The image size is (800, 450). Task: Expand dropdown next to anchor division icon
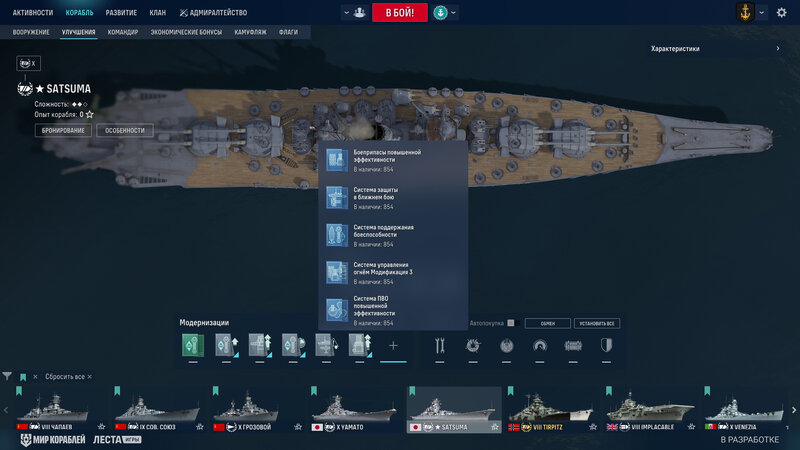pyautogui.click(x=453, y=13)
